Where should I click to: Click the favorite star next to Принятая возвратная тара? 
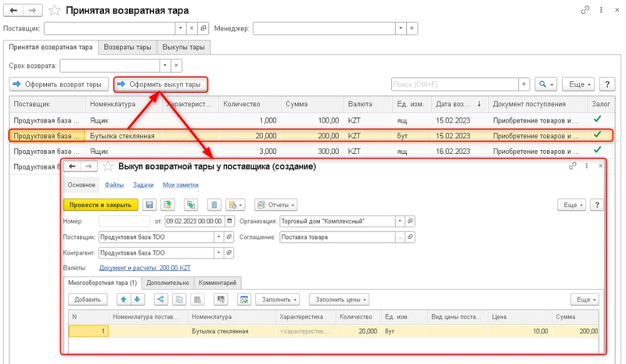[x=54, y=11]
